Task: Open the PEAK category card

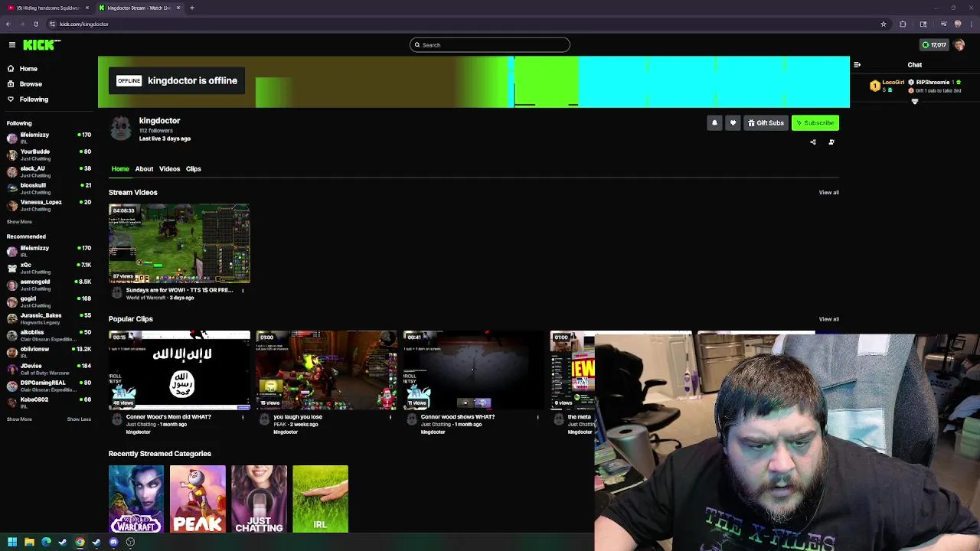Action: tap(198, 499)
